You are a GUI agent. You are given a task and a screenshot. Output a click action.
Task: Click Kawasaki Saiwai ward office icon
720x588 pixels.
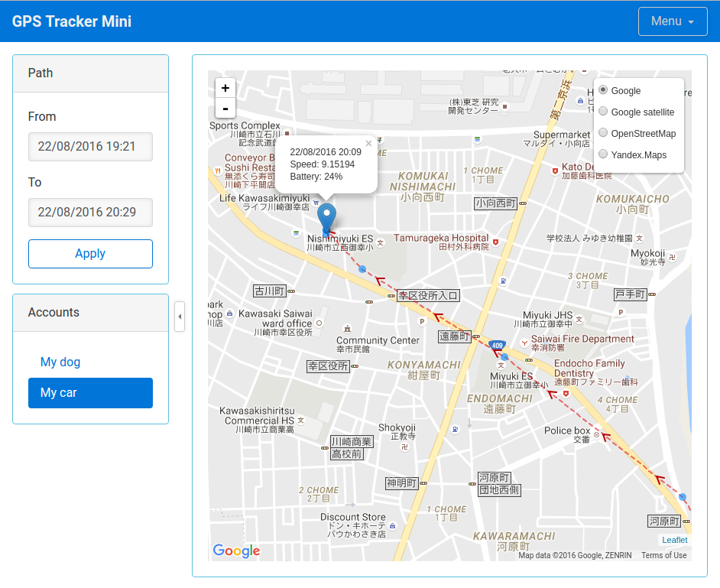pyautogui.click(x=319, y=323)
